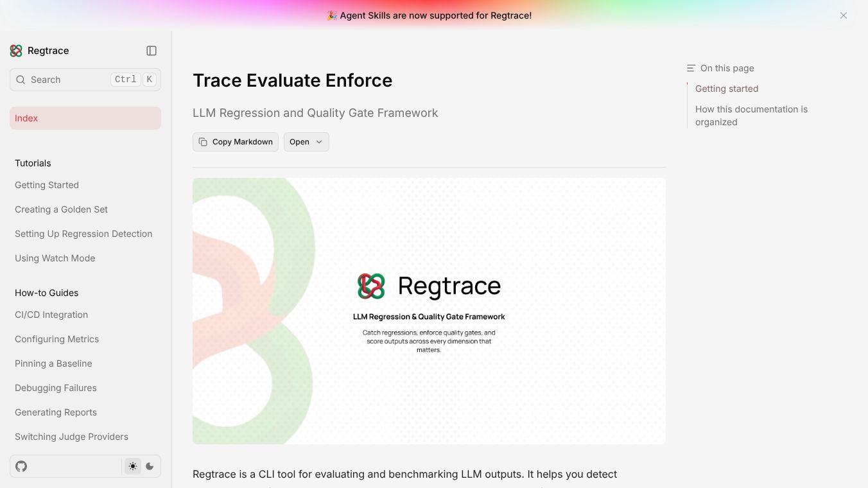
Task: Click the Tutorials section heading
Action: 33,163
